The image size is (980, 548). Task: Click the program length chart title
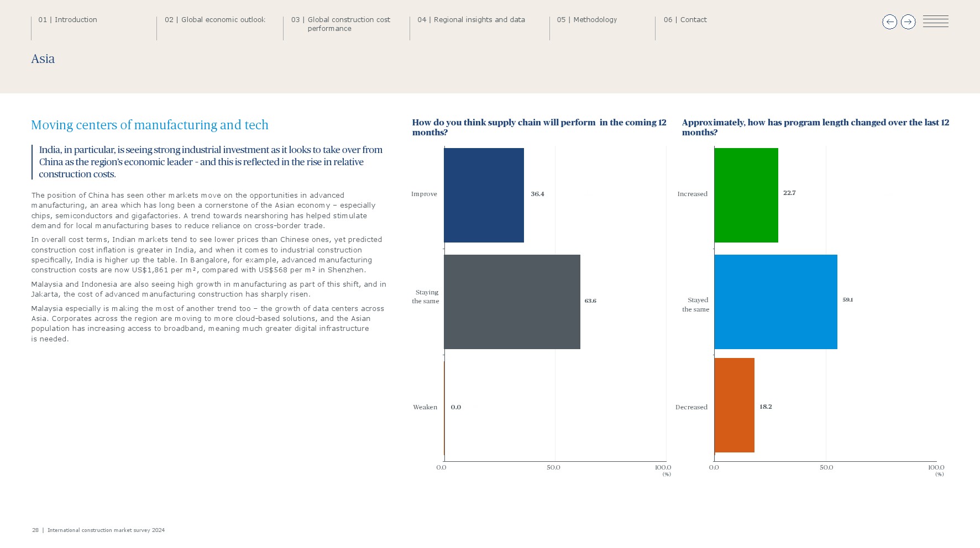tap(815, 127)
